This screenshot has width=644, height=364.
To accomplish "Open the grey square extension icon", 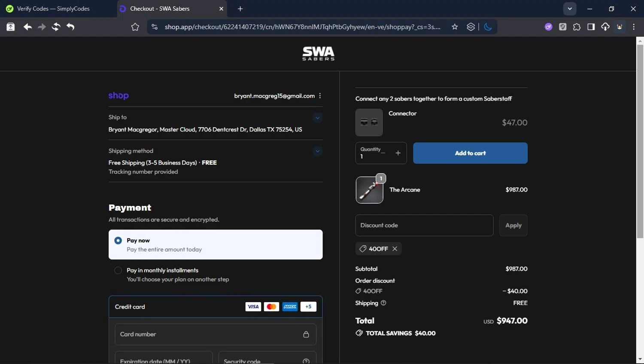I will (563, 27).
